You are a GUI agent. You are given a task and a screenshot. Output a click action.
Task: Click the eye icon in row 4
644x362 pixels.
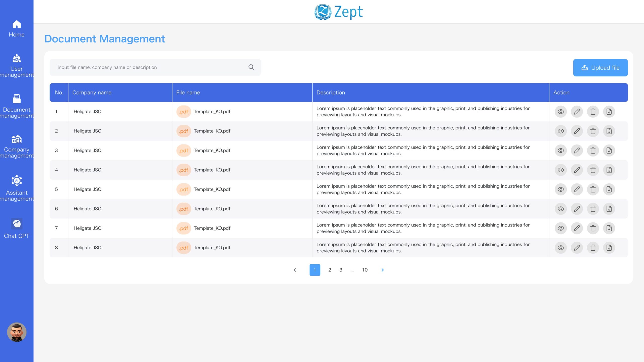(x=561, y=170)
